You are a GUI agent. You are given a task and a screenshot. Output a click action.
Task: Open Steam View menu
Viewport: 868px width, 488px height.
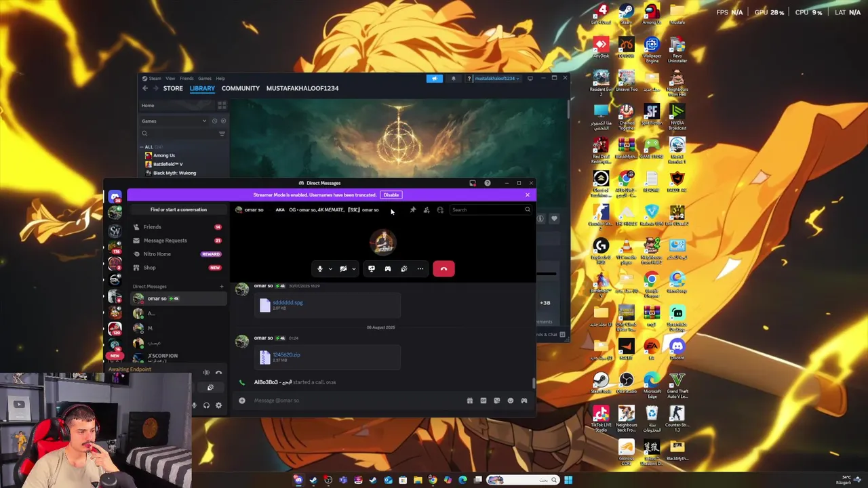(170, 79)
